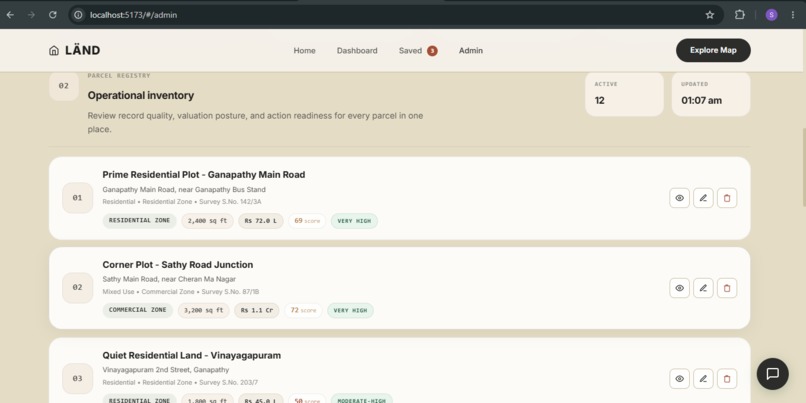This screenshot has height=403, width=806.
Task: Click the Updated 01:07 am stat card
Action: (710, 94)
